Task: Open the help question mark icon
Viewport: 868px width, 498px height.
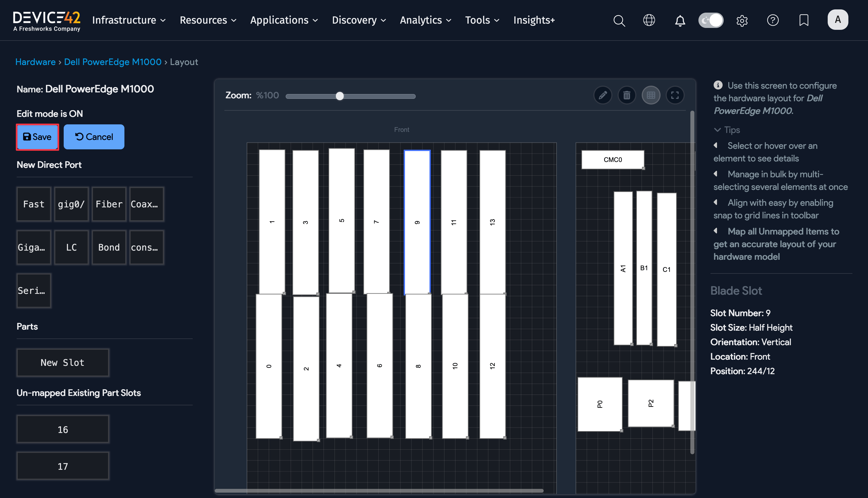Action: 773,20
